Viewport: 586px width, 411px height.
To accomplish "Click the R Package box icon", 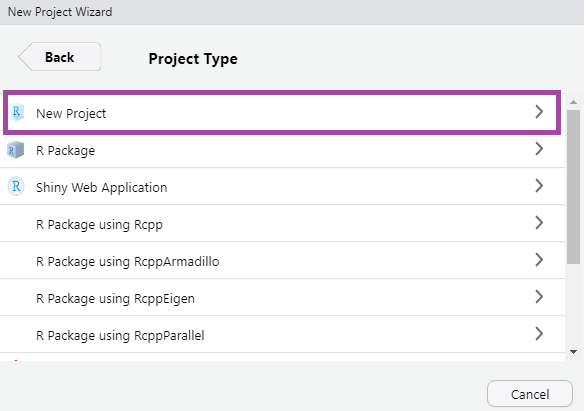I will 15,150.
